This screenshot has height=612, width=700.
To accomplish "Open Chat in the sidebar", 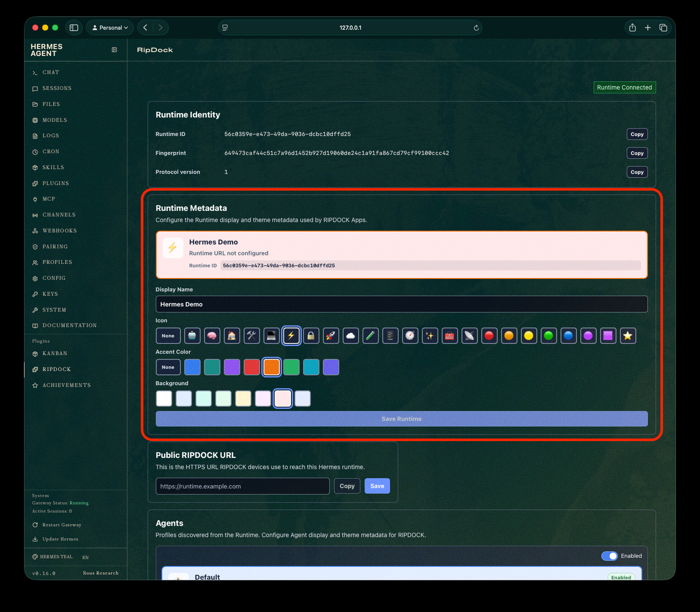I will 75,72.
